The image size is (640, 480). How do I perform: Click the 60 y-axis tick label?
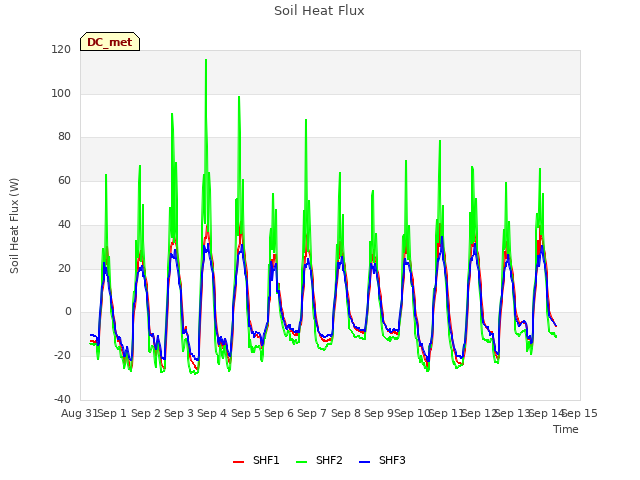(64, 180)
